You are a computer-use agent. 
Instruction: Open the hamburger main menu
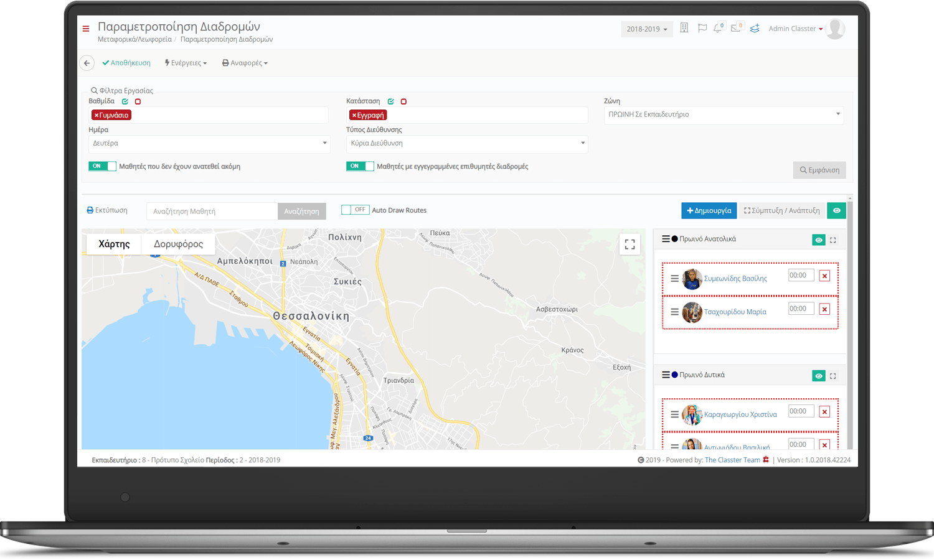tap(86, 29)
